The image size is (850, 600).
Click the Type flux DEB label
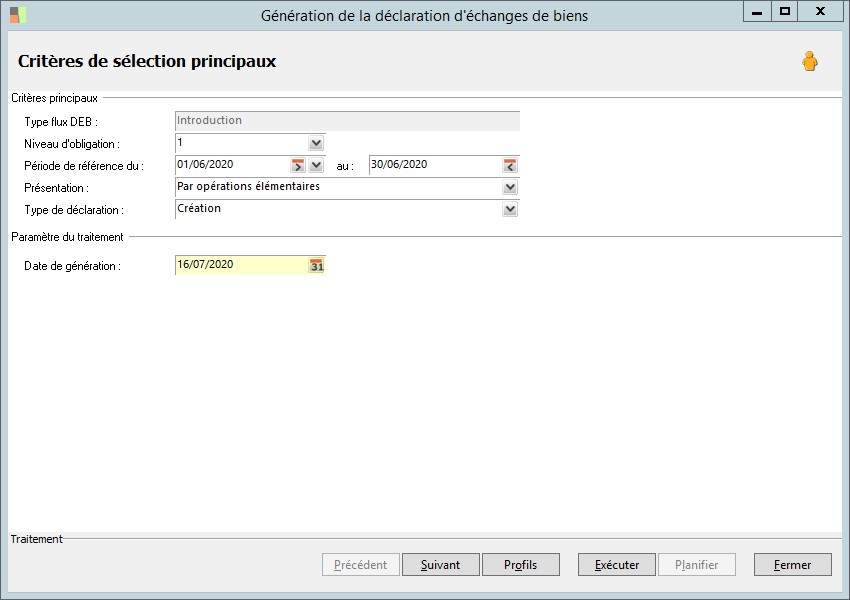pos(61,122)
